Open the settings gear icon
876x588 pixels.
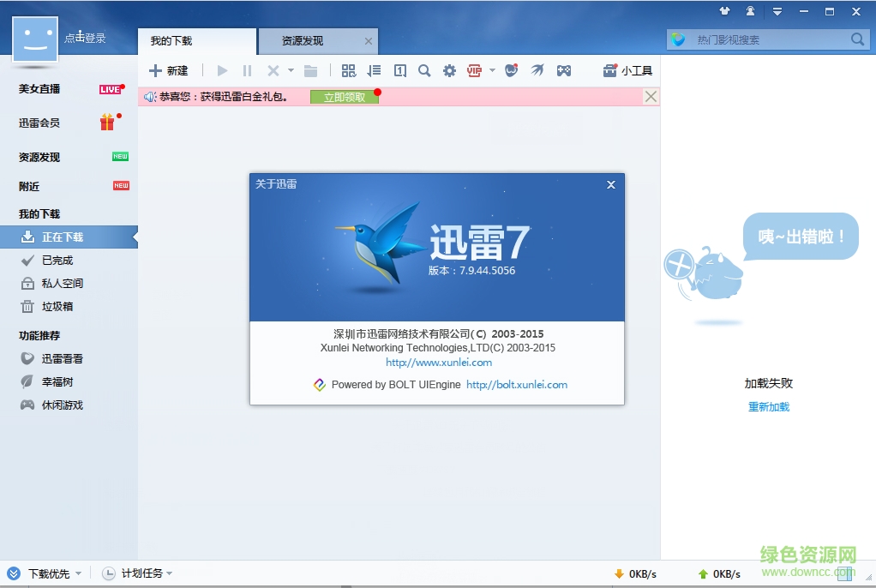449,70
